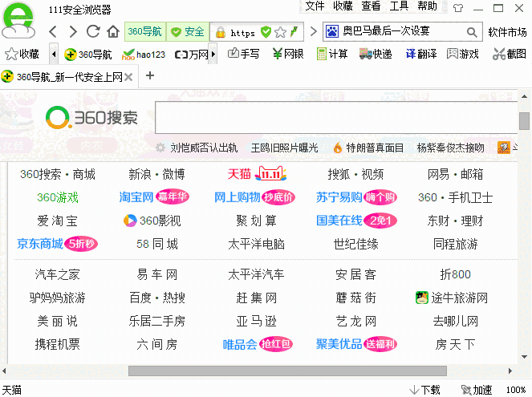This screenshot has height=397, width=532.
Task: Click the 安全 security badge
Action: [188, 32]
